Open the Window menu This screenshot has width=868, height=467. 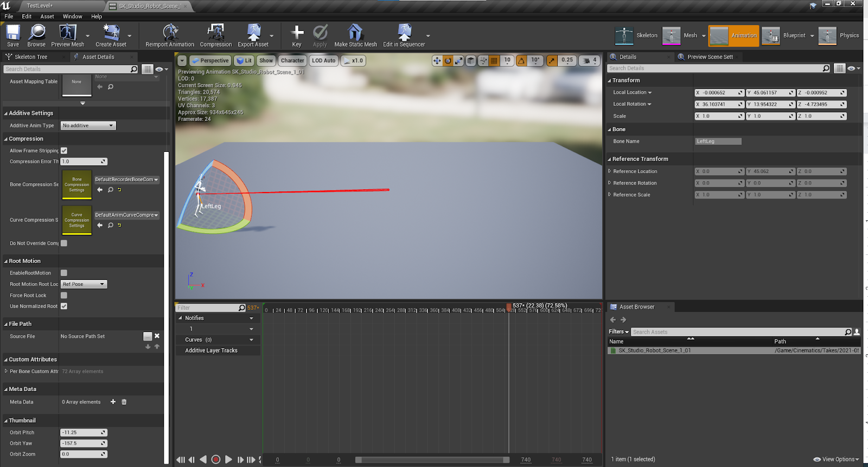point(72,16)
